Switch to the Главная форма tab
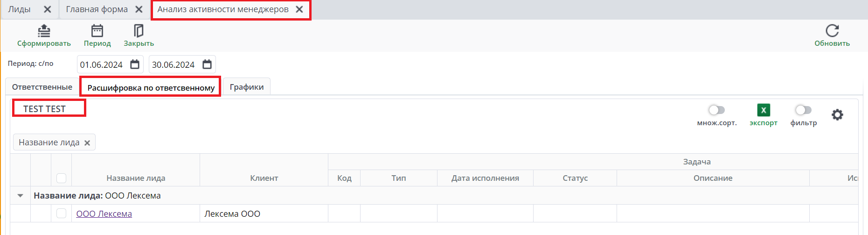 coord(97,9)
